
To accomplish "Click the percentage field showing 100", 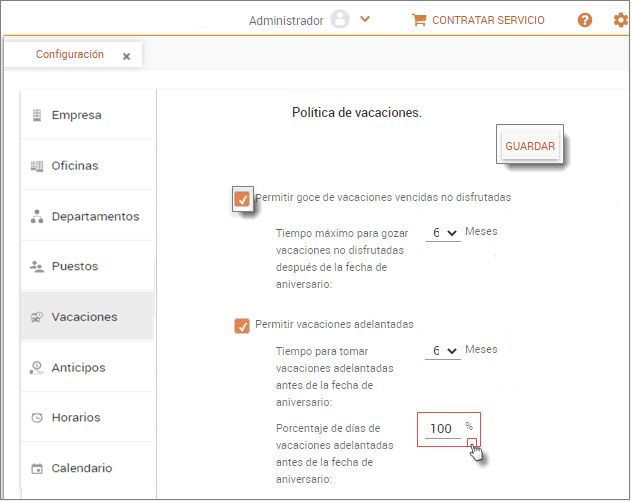I will point(441,428).
